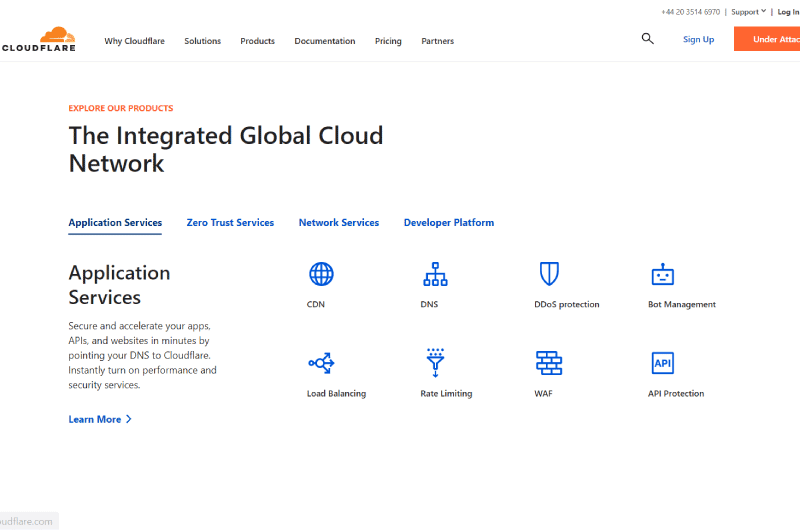This screenshot has height=530, width=800.
Task: Click the API Protection icon
Action: (663, 363)
